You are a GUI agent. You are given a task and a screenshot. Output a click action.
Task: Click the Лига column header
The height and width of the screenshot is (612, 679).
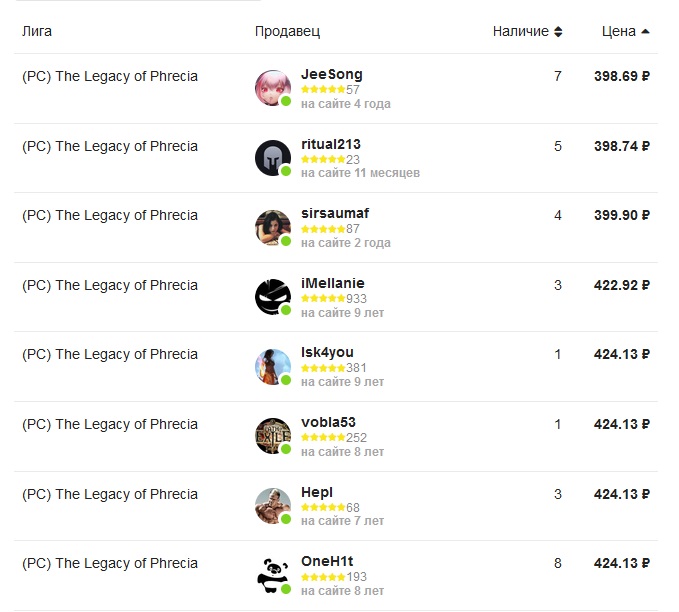pyautogui.click(x=37, y=31)
